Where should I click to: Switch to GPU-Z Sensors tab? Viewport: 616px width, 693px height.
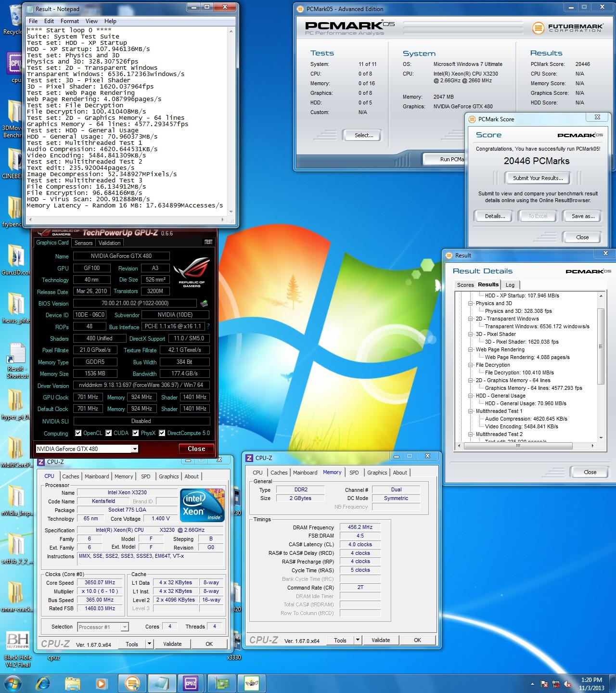click(83, 243)
